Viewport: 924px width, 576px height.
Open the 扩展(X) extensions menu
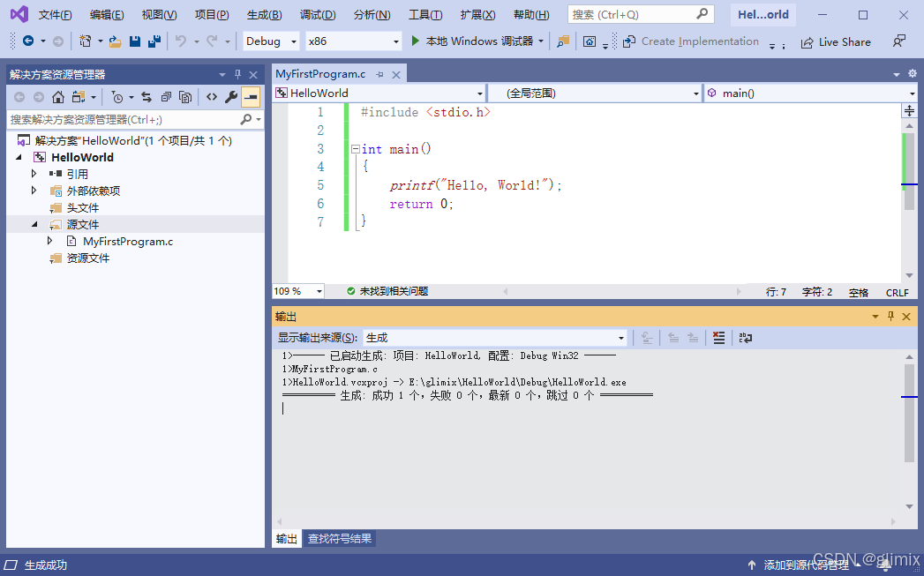(x=478, y=15)
